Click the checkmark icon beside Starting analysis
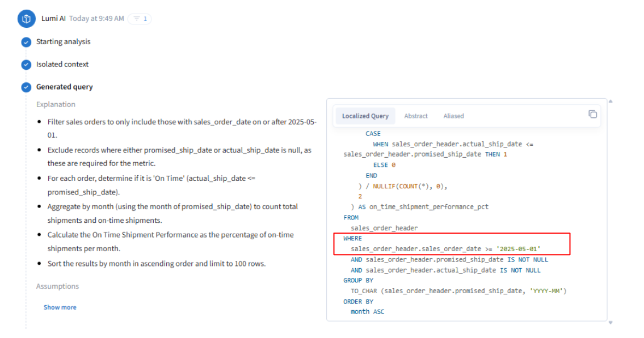 pos(26,42)
